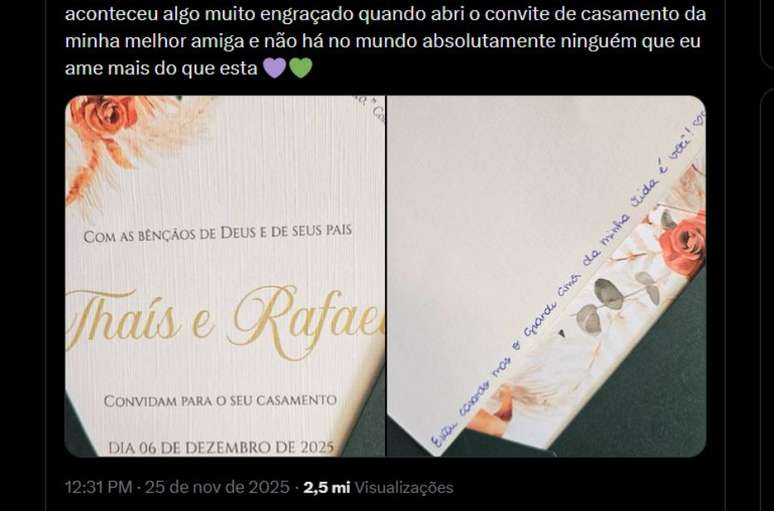Click the 25 de nov de 2025 date
The height and width of the screenshot is (511, 774).
click(217, 487)
